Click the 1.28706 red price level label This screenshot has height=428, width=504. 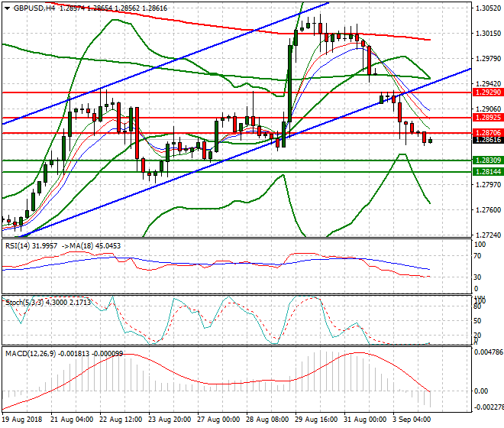[x=488, y=132]
